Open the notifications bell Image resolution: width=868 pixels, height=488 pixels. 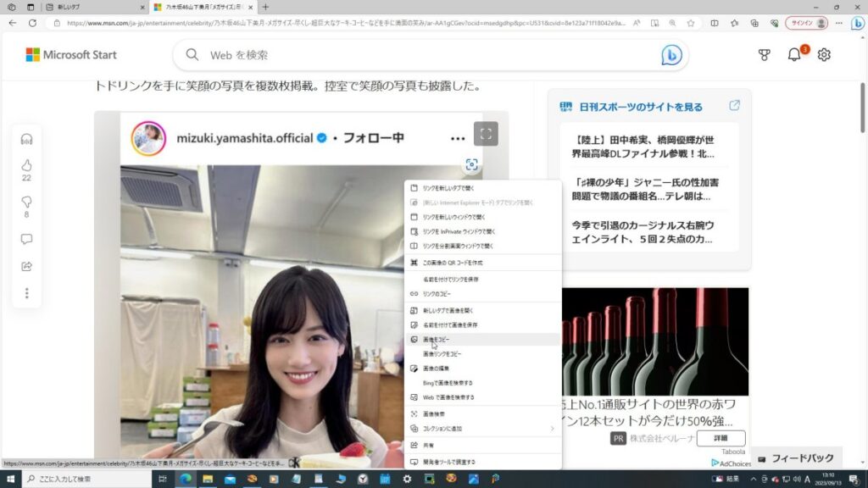[794, 54]
